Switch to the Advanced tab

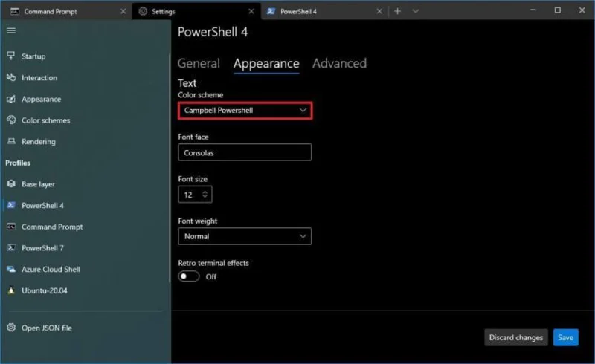(340, 63)
